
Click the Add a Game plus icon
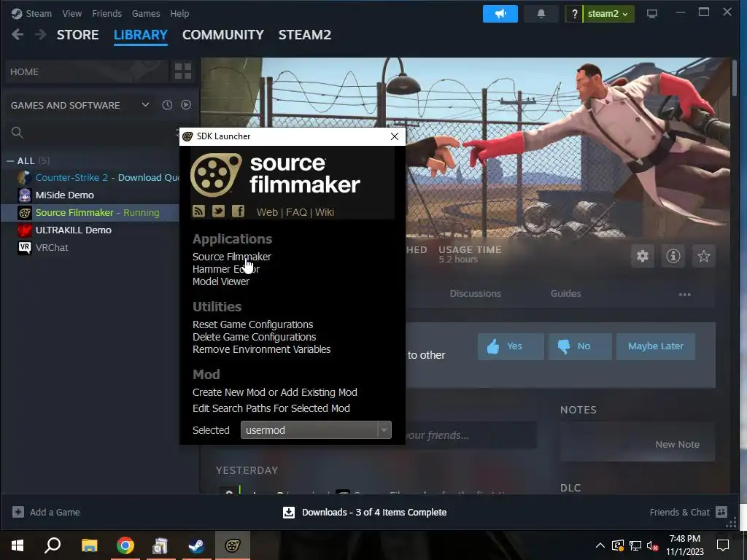pyautogui.click(x=18, y=512)
